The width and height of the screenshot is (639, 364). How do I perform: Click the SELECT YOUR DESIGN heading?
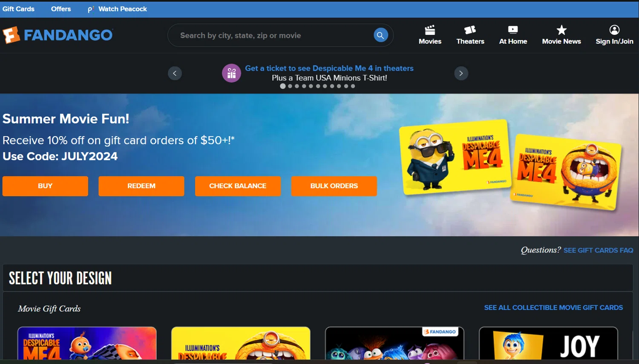tap(60, 278)
